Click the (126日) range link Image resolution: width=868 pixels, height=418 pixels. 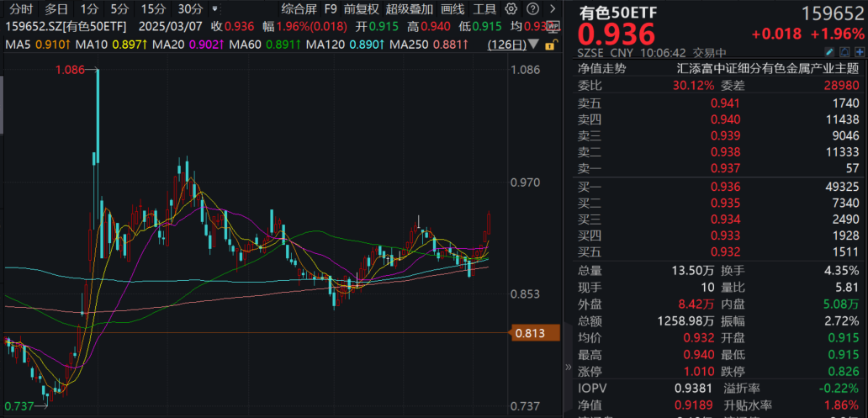(506, 45)
